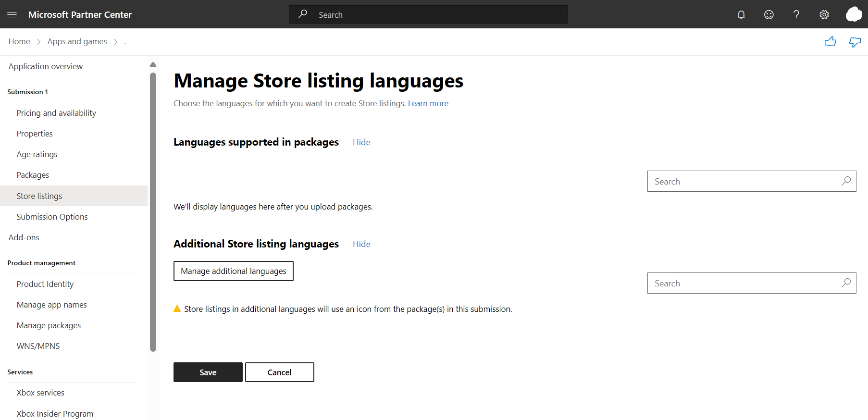Open Manage app names

52,305
